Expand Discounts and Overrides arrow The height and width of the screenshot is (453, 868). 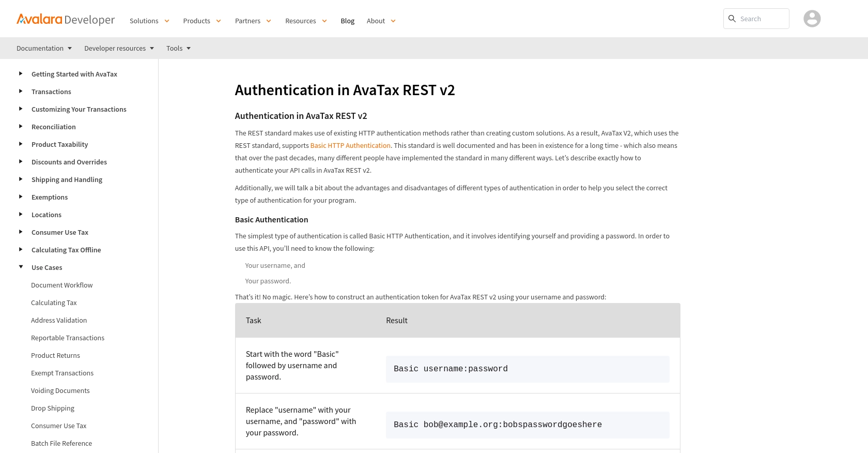[21, 161]
